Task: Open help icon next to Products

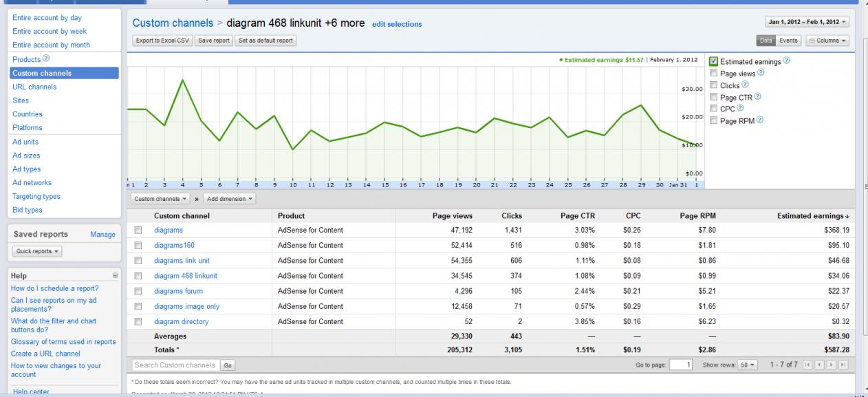Action: pos(46,59)
